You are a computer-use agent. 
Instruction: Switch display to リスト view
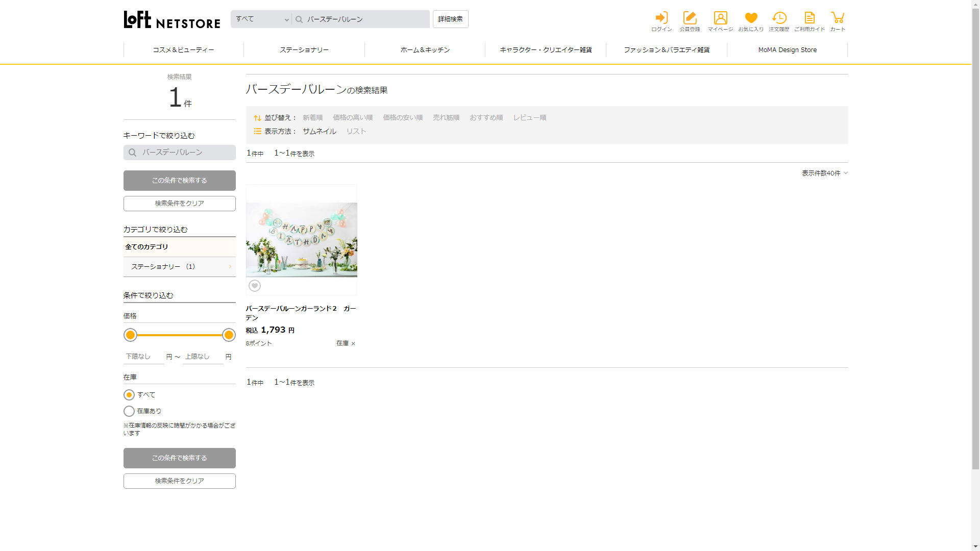(x=356, y=132)
